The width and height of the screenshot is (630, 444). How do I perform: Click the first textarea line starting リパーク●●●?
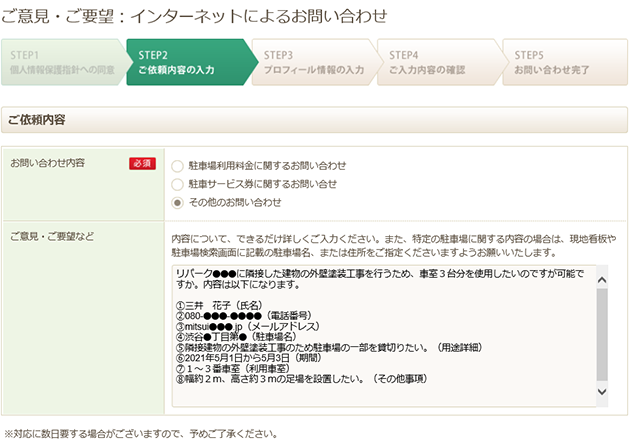coord(380,274)
